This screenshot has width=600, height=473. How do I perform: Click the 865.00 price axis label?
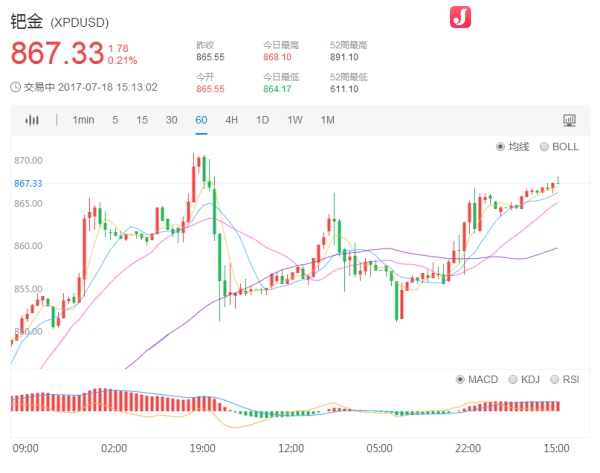(x=28, y=204)
